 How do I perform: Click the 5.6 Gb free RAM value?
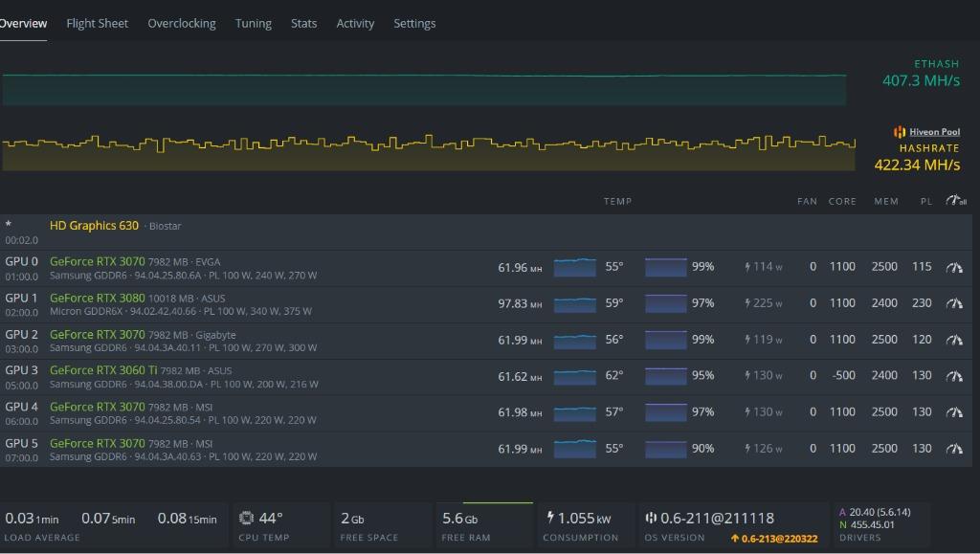pos(460,519)
